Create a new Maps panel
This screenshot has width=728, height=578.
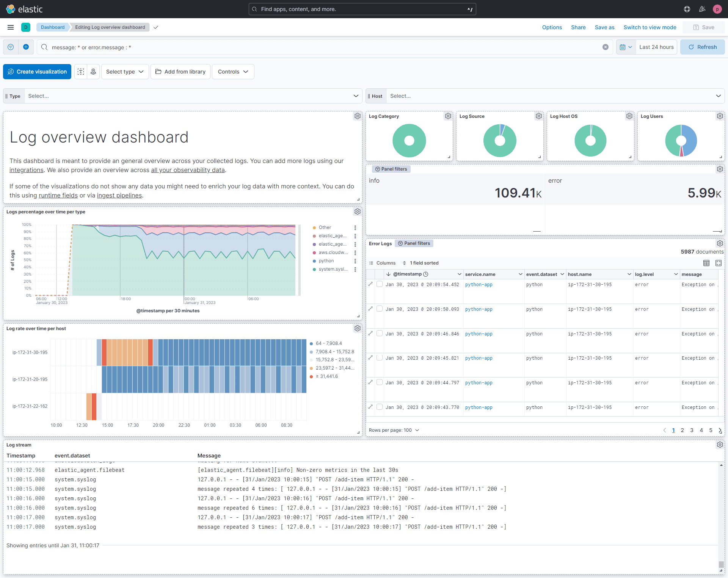click(x=93, y=71)
